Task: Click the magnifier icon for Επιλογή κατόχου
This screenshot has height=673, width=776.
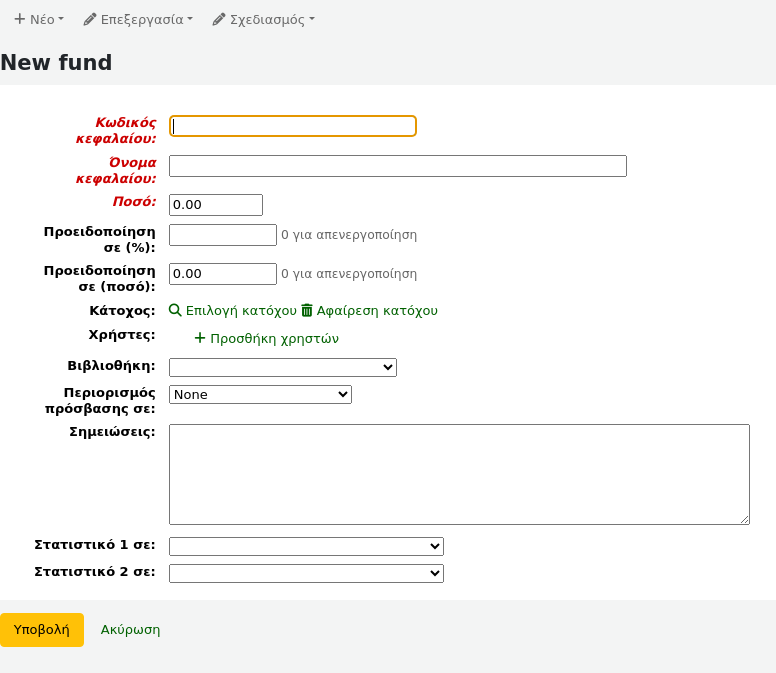Action: tap(175, 311)
